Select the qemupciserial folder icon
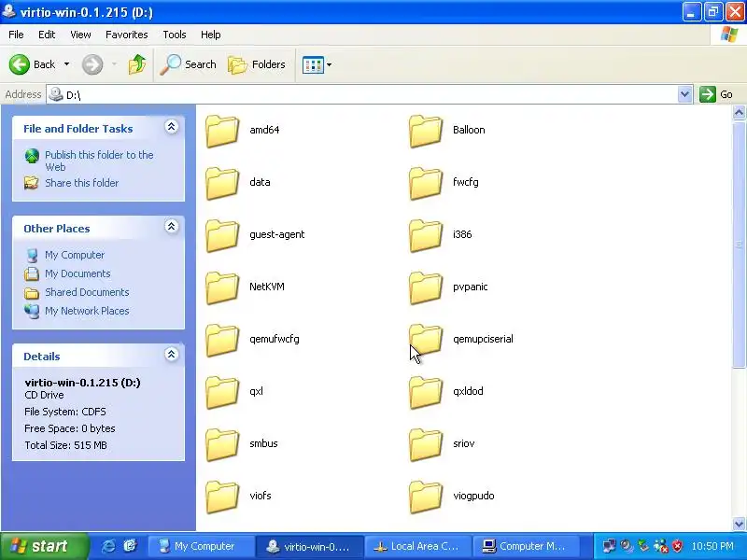Viewport: 747px width, 560px height. click(426, 341)
